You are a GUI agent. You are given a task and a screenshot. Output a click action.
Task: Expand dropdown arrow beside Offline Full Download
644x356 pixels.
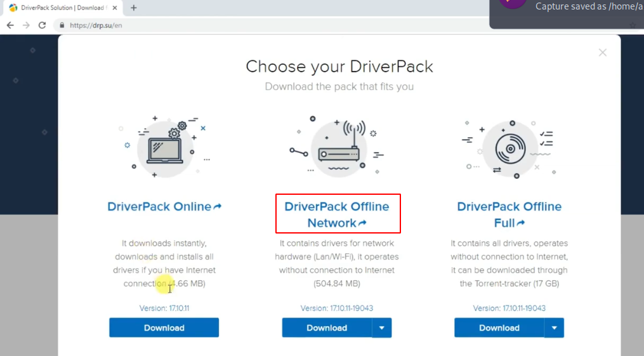[555, 327]
